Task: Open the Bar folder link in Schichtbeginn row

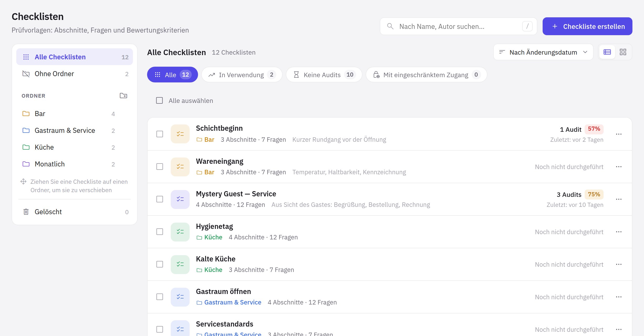Action: click(x=206, y=140)
